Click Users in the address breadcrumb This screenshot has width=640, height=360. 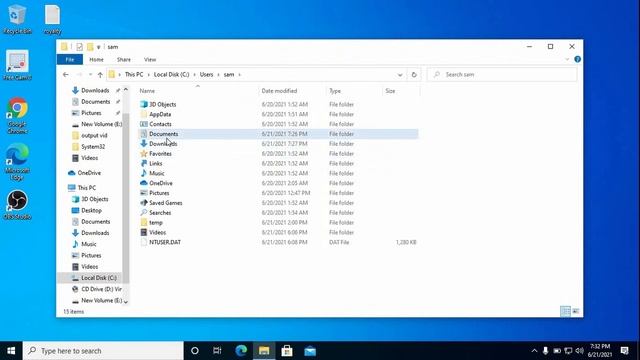pos(206,75)
